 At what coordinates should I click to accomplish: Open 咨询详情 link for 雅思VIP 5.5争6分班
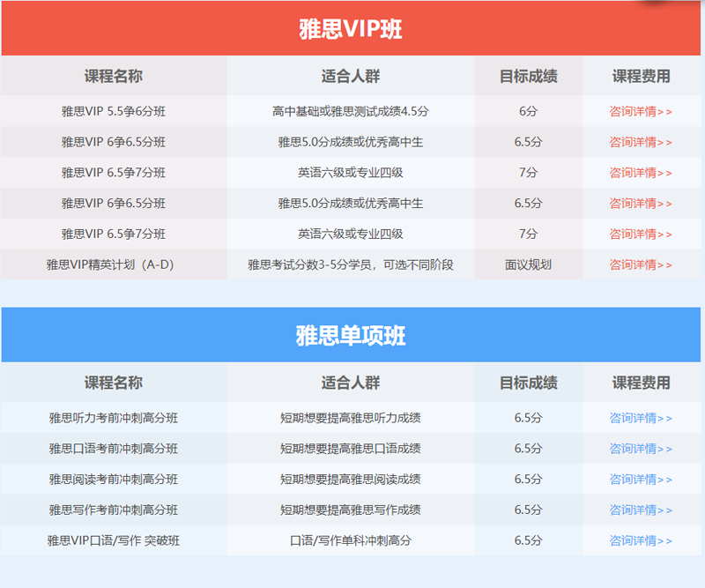point(641,111)
